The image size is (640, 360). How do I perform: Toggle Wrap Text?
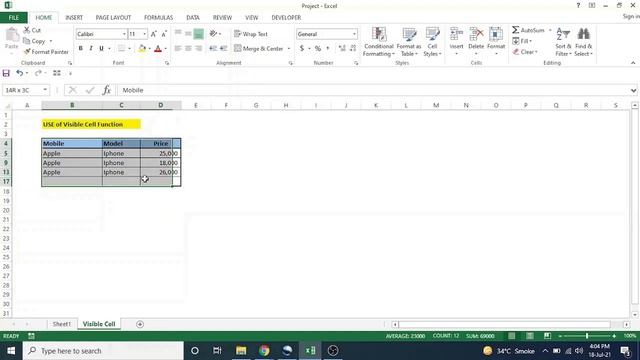(251, 34)
